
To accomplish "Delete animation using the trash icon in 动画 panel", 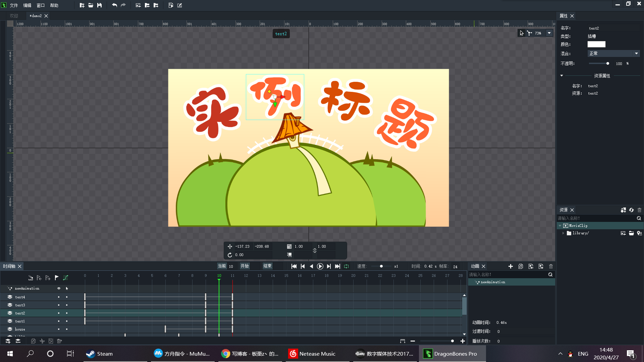I will pyautogui.click(x=551, y=266).
